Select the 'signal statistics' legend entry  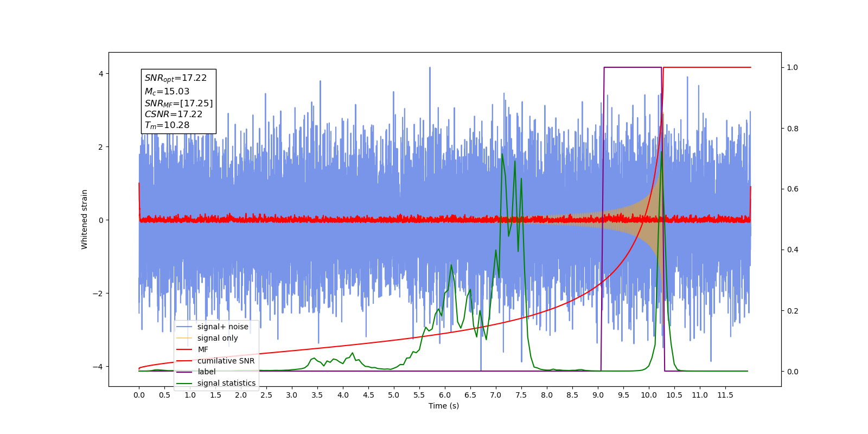[226, 383]
